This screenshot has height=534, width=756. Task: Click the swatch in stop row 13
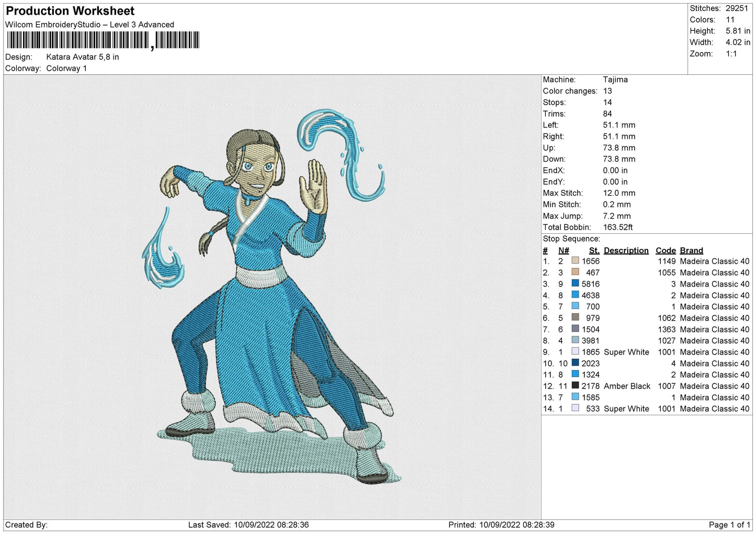click(576, 397)
